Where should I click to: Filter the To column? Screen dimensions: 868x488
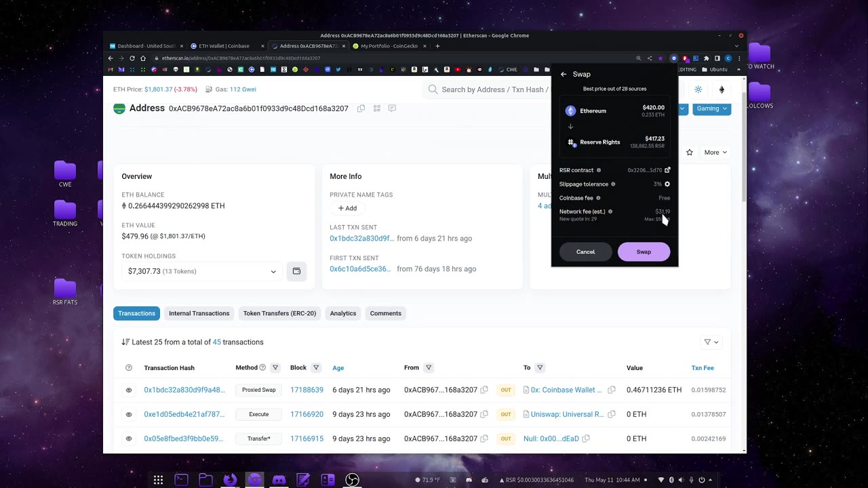click(540, 368)
